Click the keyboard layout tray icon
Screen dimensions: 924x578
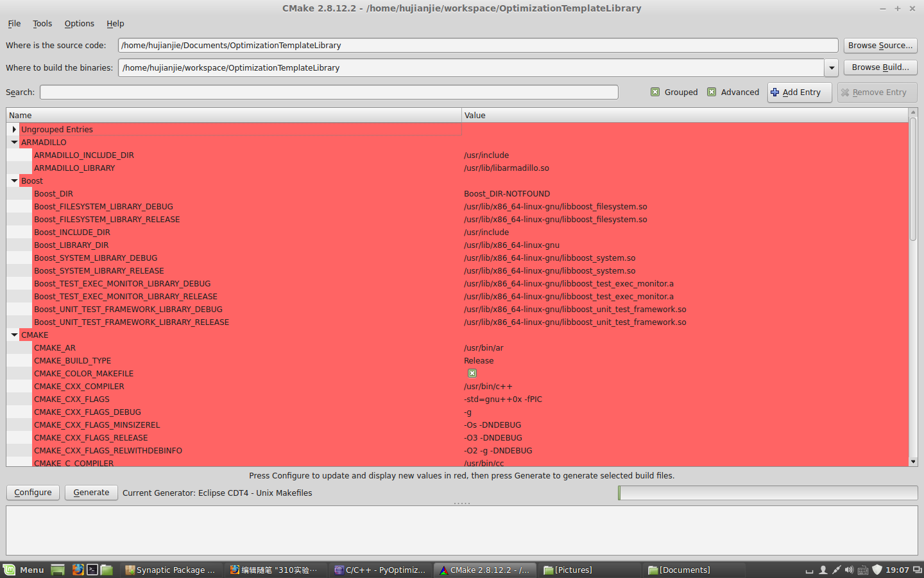coord(863,570)
